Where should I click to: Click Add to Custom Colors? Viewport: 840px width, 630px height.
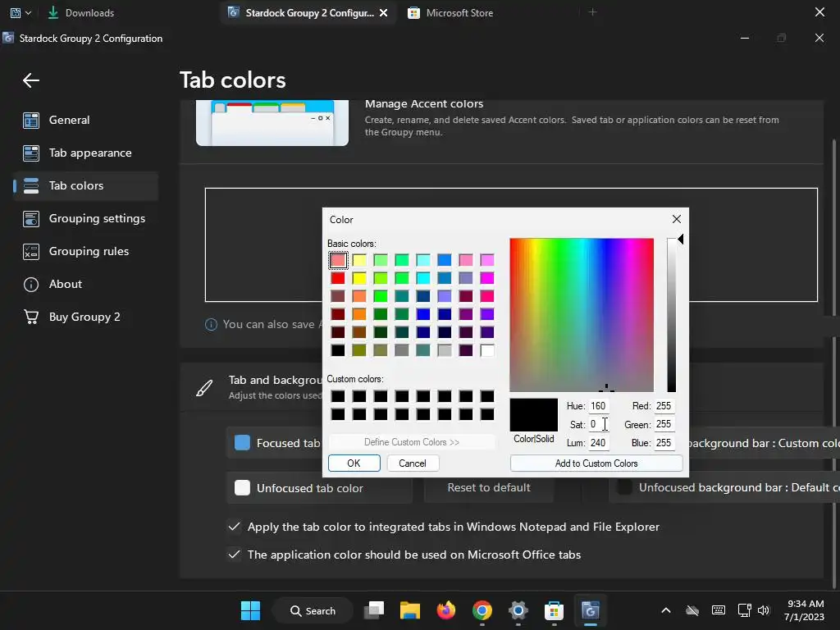(x=596, y=463)
